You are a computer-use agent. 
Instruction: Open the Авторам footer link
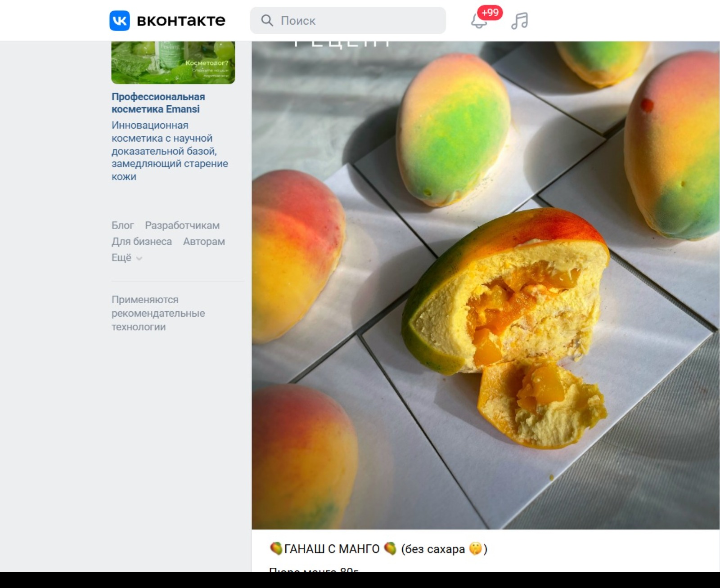point(204,242)
